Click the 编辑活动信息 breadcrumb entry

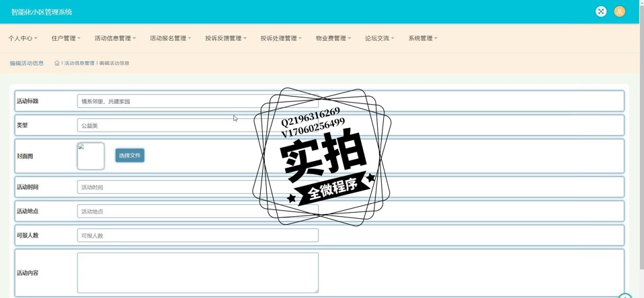pos(114,63)
